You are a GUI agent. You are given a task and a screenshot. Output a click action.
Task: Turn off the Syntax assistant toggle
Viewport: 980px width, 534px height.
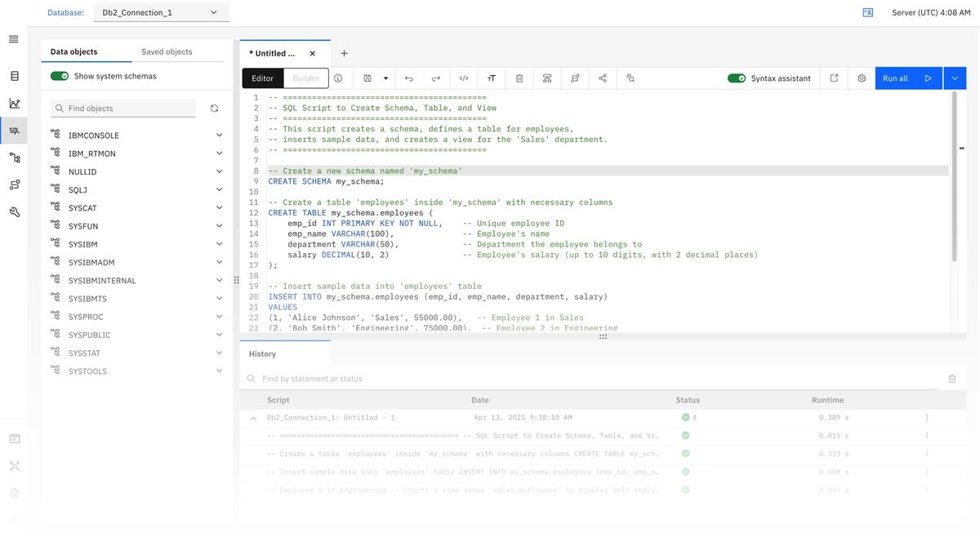coord(734,76)
